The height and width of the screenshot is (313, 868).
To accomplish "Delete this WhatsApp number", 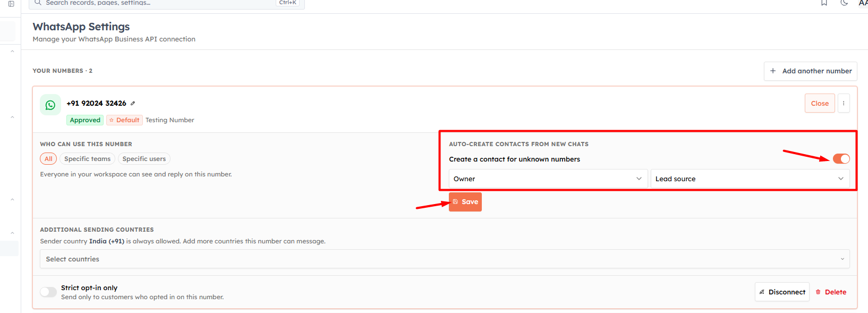I will [831, 292].
